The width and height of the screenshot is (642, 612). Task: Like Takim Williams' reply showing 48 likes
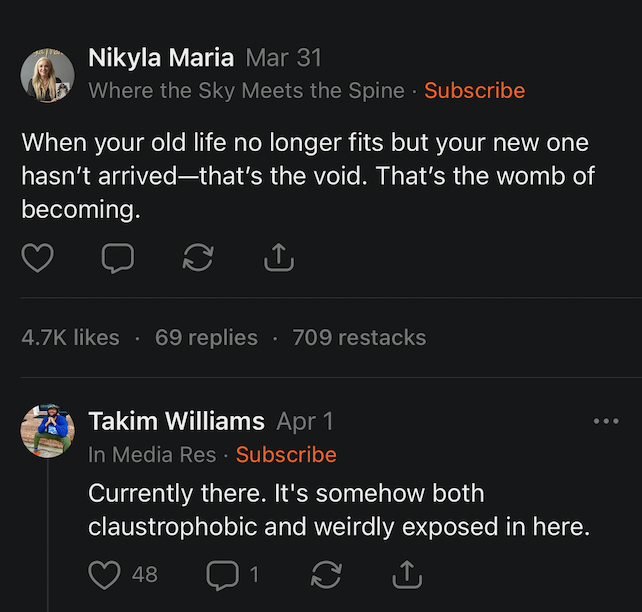point(105,574)
